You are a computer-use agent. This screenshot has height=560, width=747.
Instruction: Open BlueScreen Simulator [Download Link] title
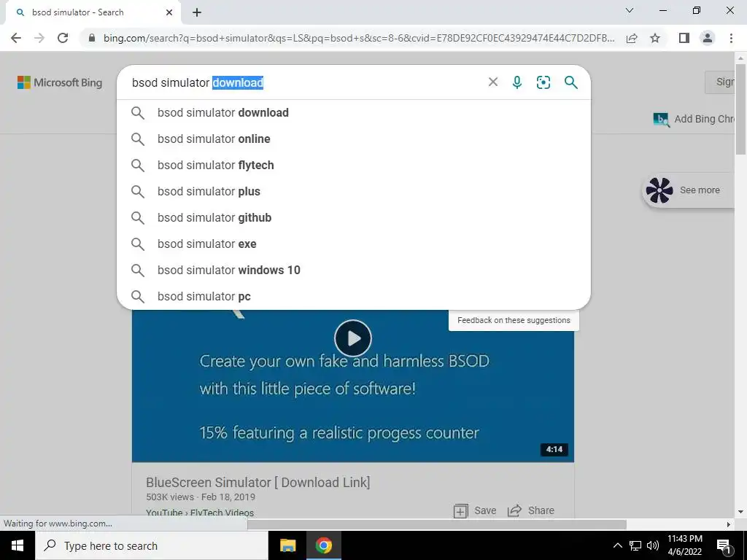point(258,482)
